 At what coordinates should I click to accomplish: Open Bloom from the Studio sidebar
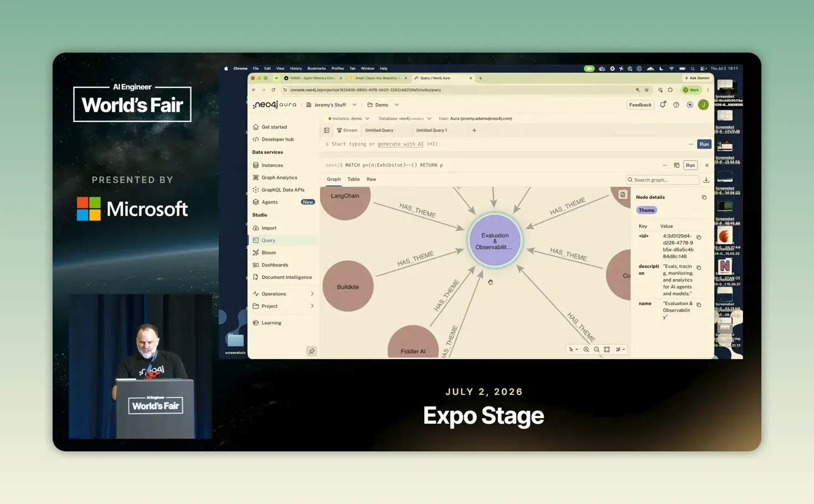point(269,253)
